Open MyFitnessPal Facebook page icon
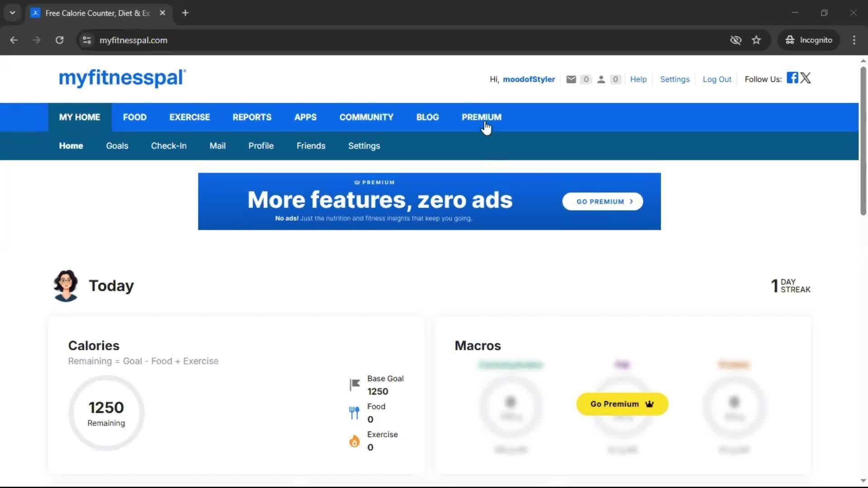This screenshot has height=488, width=868. [792, 78]
